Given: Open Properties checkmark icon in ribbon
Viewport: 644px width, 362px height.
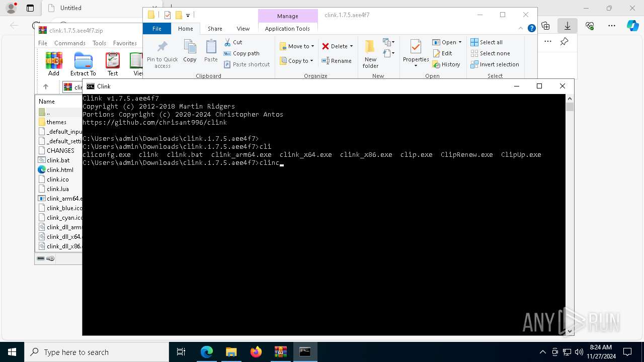Looking at the screenshot, I should tap(416, 47).
